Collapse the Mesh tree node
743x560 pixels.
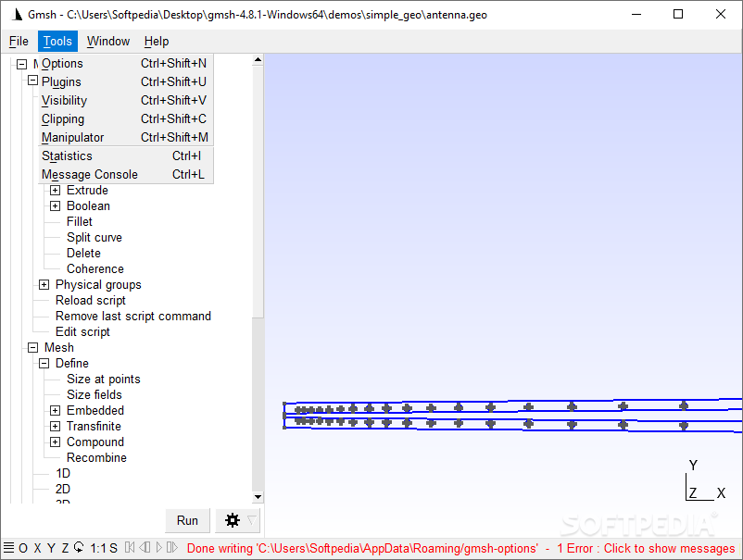point(32,347)
